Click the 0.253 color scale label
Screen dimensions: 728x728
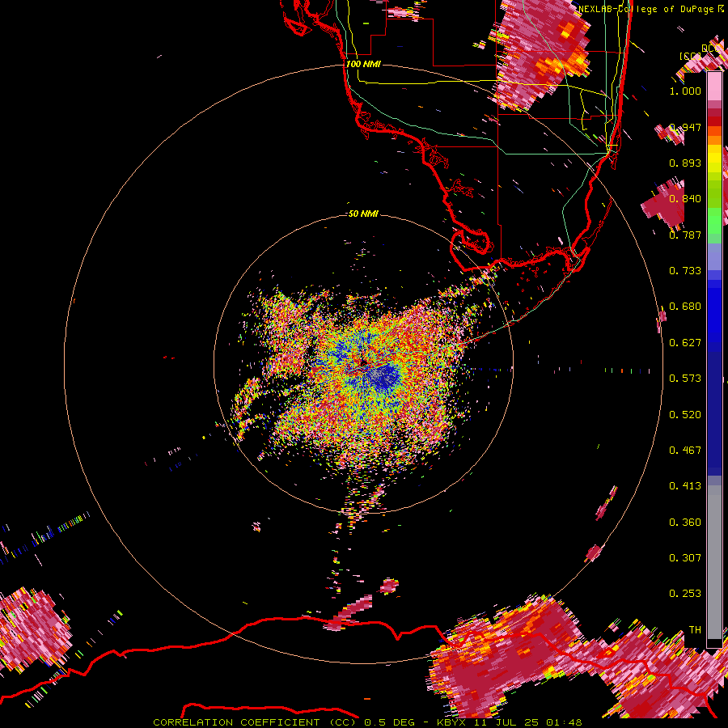(x=685, y=594)
